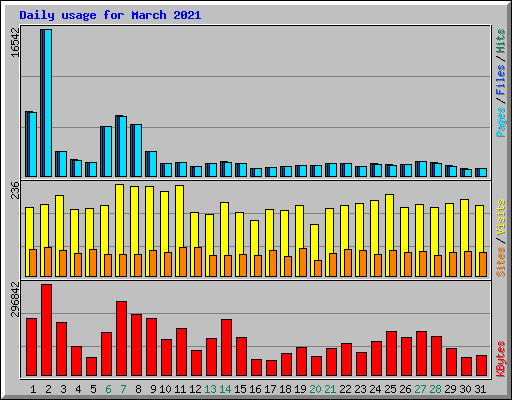
Task: Click the day 15 label on x-axis
Action: click(x=240, y=389)
